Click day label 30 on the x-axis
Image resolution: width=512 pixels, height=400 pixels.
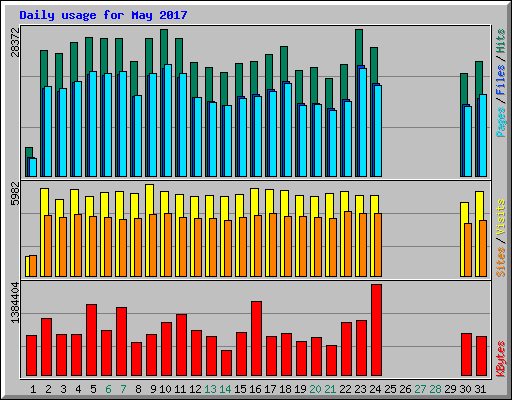tap(465, 389)
